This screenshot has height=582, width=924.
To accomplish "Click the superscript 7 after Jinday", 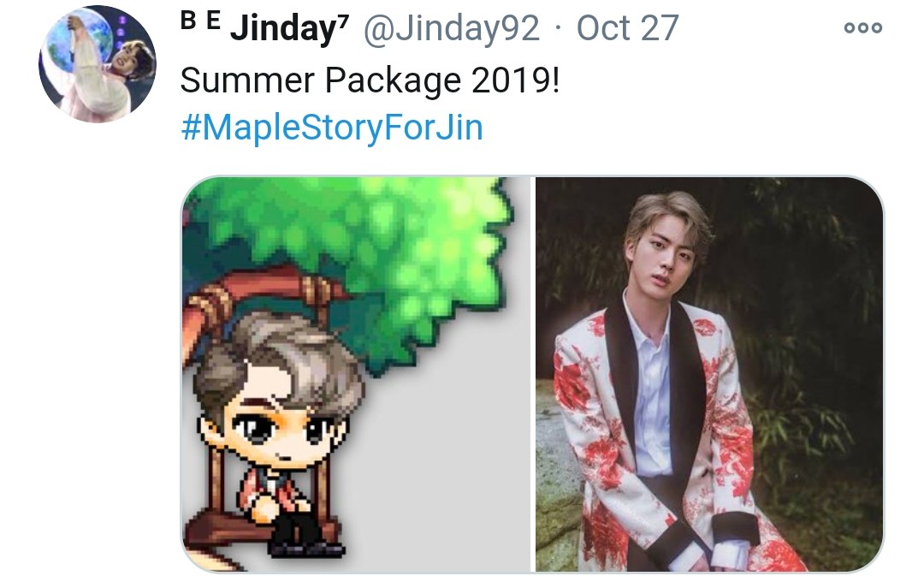I will pyautogui.click(x=344, y=19).
